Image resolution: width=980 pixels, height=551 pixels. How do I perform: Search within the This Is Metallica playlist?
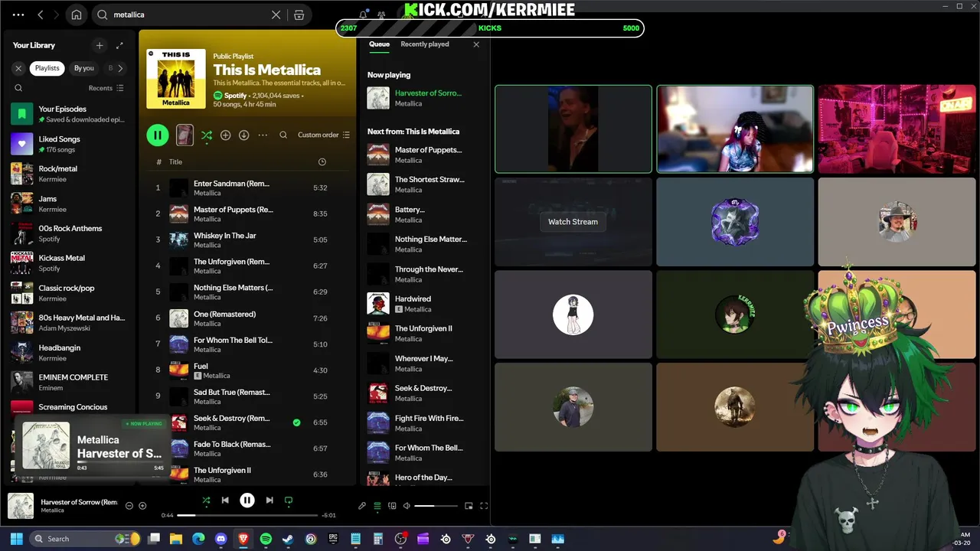tap(283, 135)
